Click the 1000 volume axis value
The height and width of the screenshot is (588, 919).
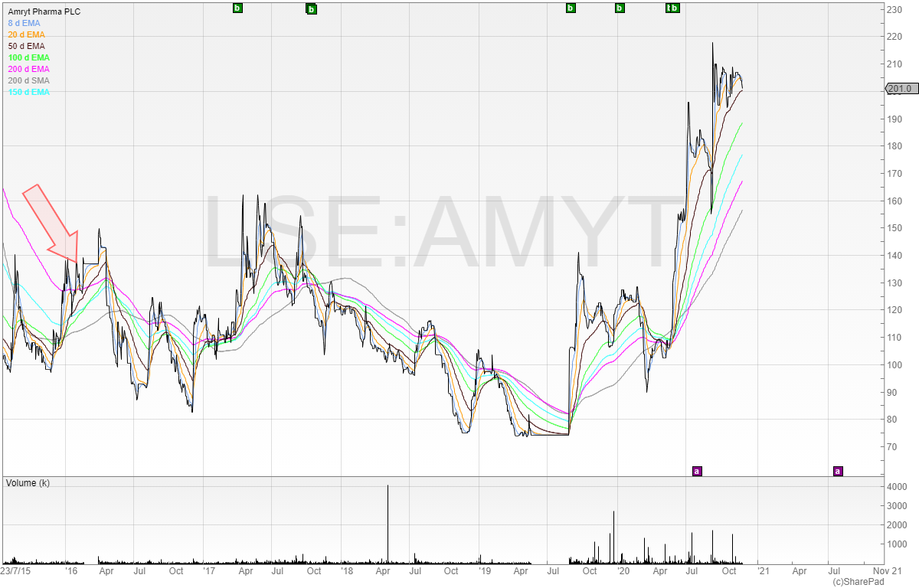[898, 544]
